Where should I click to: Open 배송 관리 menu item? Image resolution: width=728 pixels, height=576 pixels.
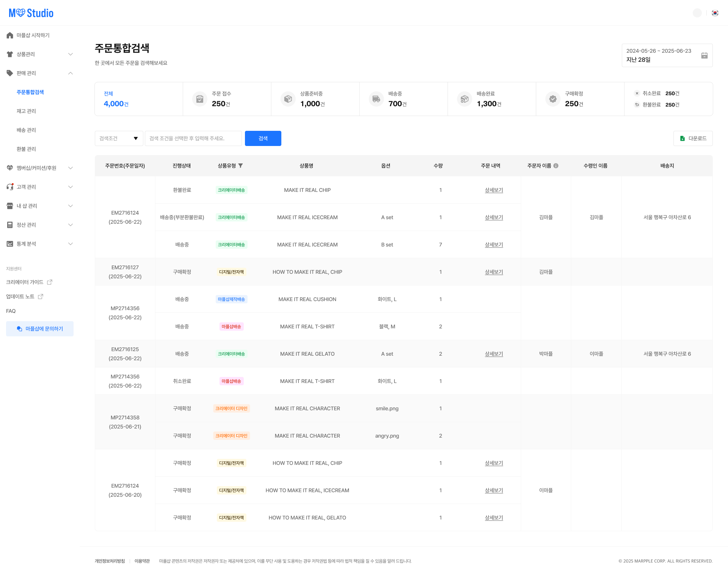coord(26,130)
